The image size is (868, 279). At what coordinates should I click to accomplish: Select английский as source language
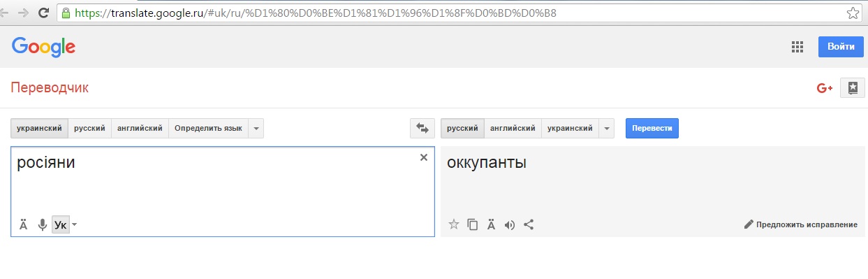[x=140, y=128]
